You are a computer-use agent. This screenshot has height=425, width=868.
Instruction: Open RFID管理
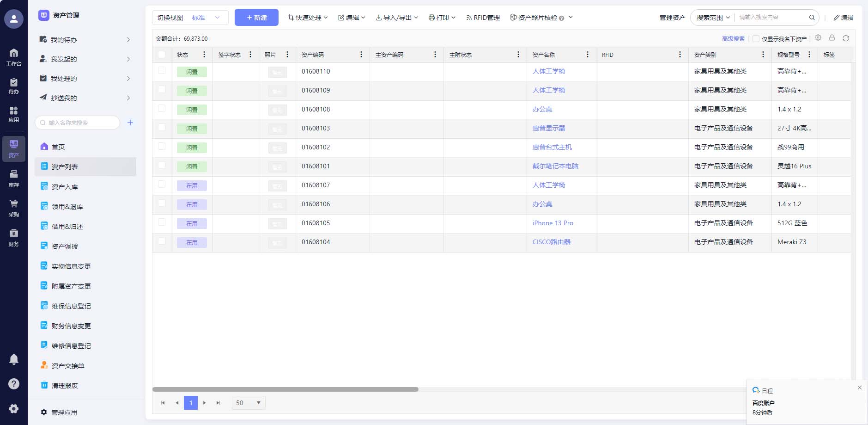[x=483, y=18]
